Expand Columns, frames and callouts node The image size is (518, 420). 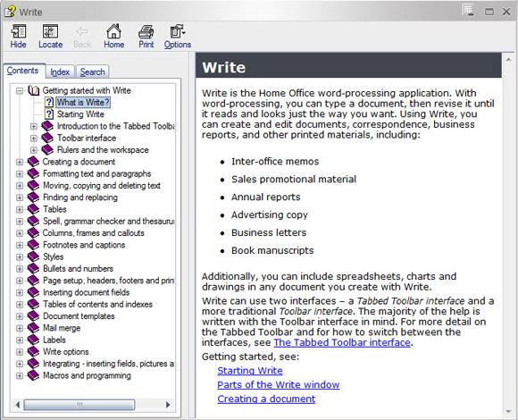pyautogui.click(x=20, y=233)
